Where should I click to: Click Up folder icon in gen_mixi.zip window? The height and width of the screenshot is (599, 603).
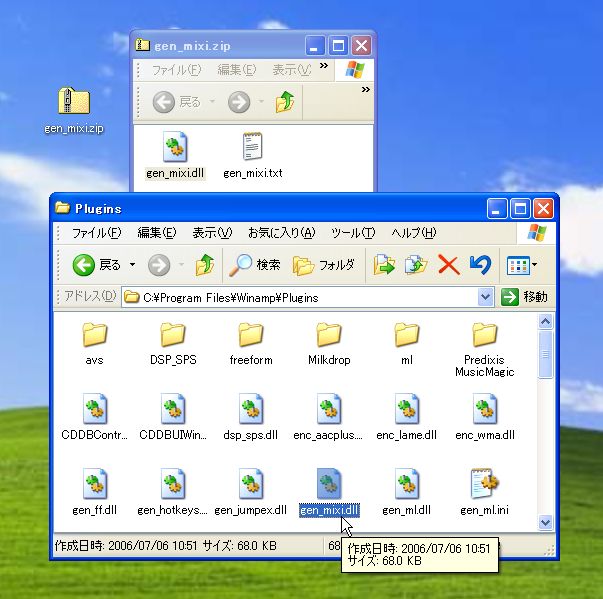[285, 102]
